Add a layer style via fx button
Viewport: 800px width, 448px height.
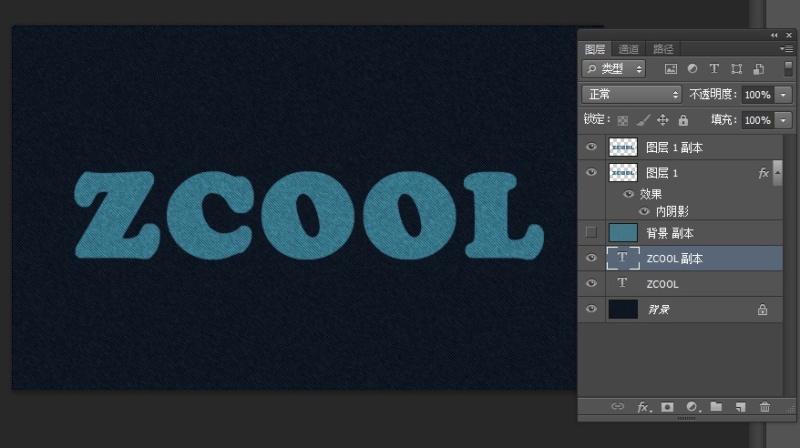644,407
